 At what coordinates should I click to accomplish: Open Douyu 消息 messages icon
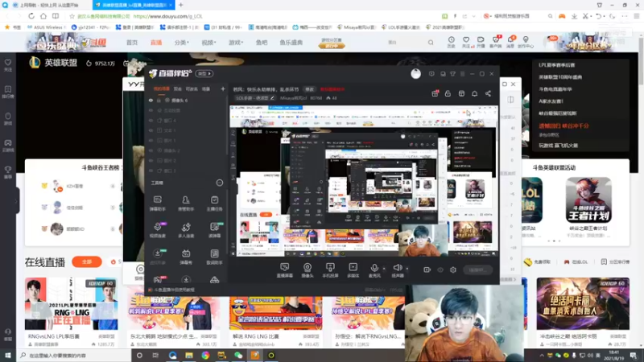click(x=510, y=42)
